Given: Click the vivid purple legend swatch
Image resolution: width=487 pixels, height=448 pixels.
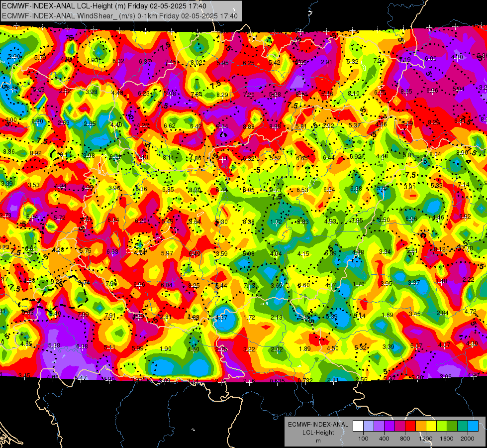Looking at the screenshot, I should pos(390,426).
